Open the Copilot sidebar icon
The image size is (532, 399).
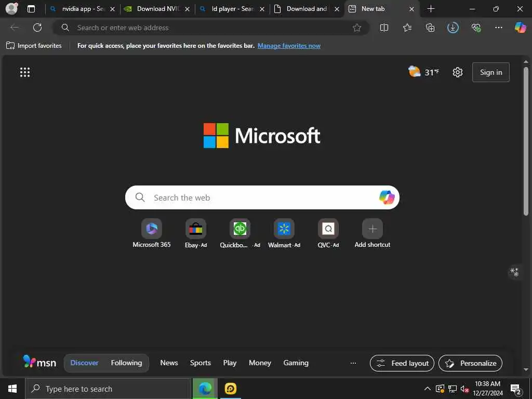pyautogui.click(x=521, y=28)
